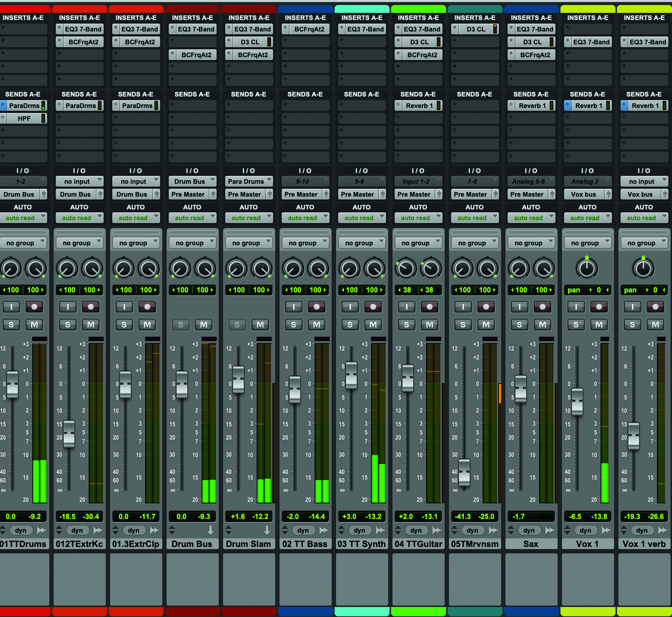The width and height of the screenshot is (672, 617).
Task: Bypass D3 CL insert on Drum Slam
Action: pyautogui.click(x=229, y=42)
